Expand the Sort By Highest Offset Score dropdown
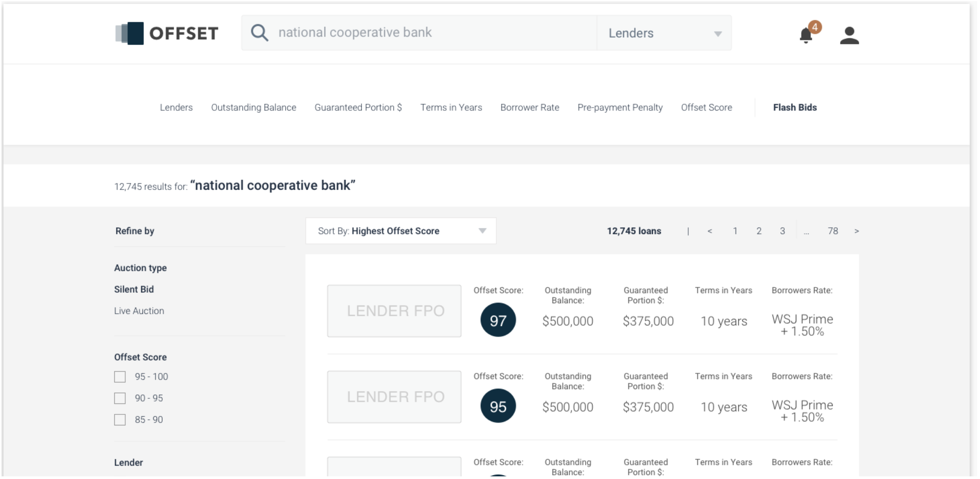 (401, 231)
